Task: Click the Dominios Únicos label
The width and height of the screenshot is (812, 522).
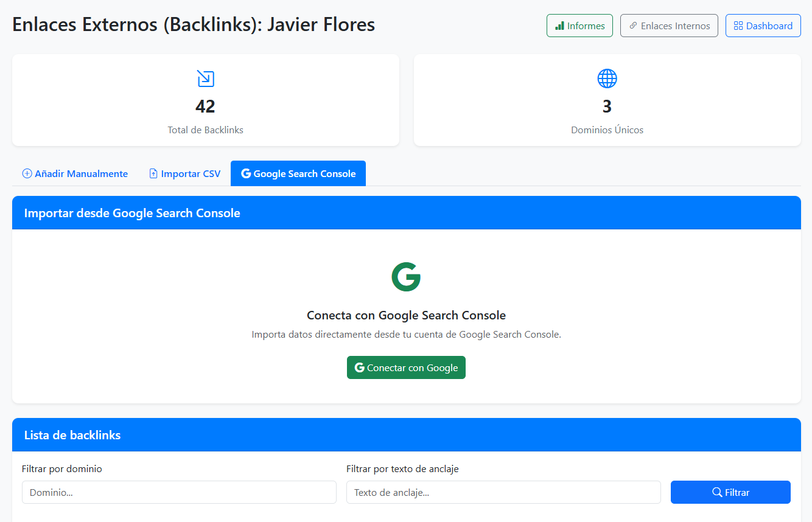Action: tap(607, 130)
